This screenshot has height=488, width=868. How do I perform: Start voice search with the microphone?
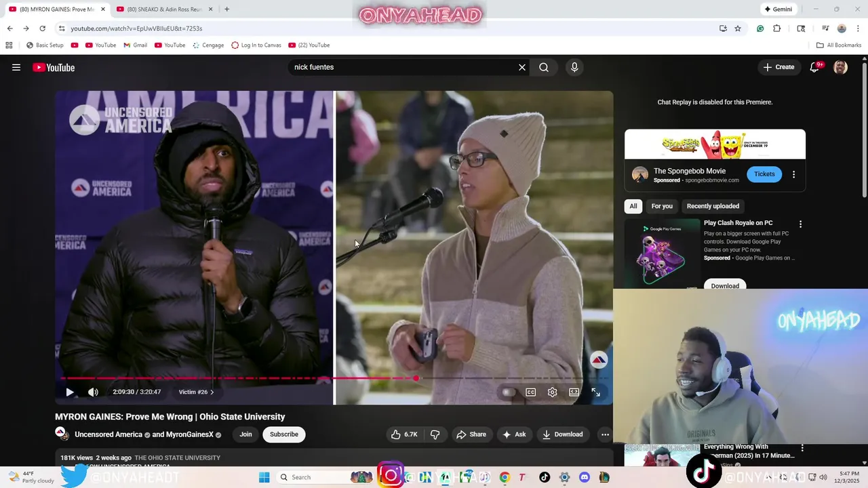[x=574, y=67]
